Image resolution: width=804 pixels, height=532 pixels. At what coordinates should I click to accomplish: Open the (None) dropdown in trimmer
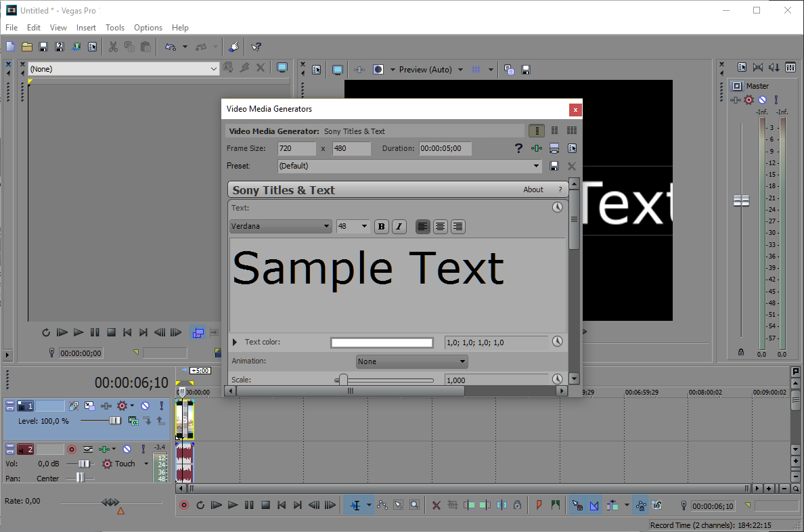click(x=213, y=69)
